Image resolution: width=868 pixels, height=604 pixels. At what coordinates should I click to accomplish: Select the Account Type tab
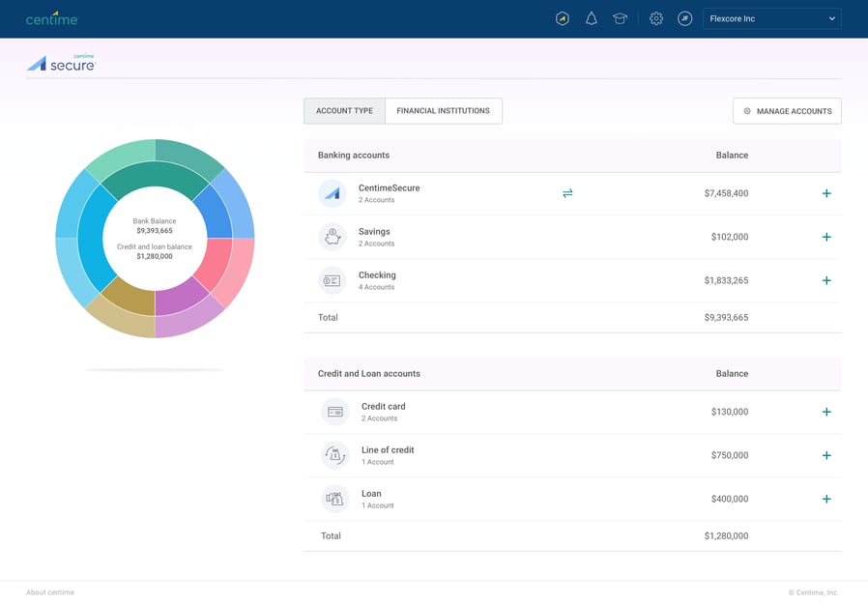click(344, 111)
